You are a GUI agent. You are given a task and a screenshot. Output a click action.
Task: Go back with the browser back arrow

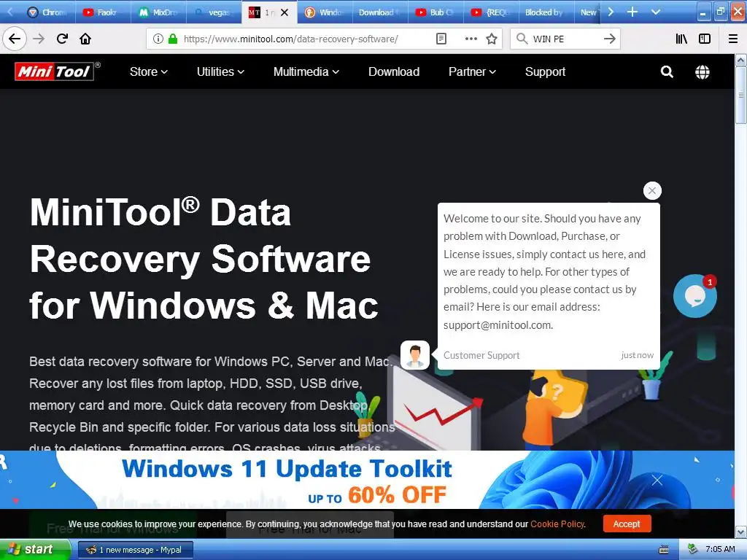pyautogui.click(x=15, y=39)
